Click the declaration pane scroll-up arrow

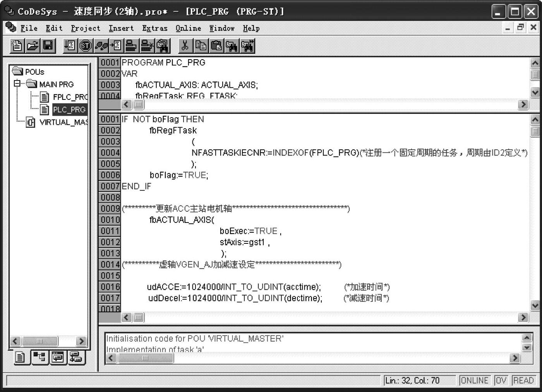tap(535, 63)
